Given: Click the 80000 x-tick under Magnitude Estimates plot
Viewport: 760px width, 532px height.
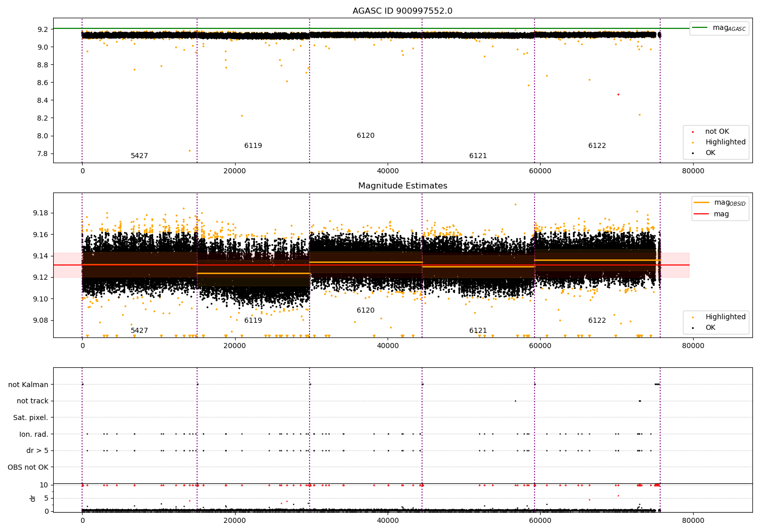Looking at the screenshot, I should pyautogui.click(x=693, y=346).
